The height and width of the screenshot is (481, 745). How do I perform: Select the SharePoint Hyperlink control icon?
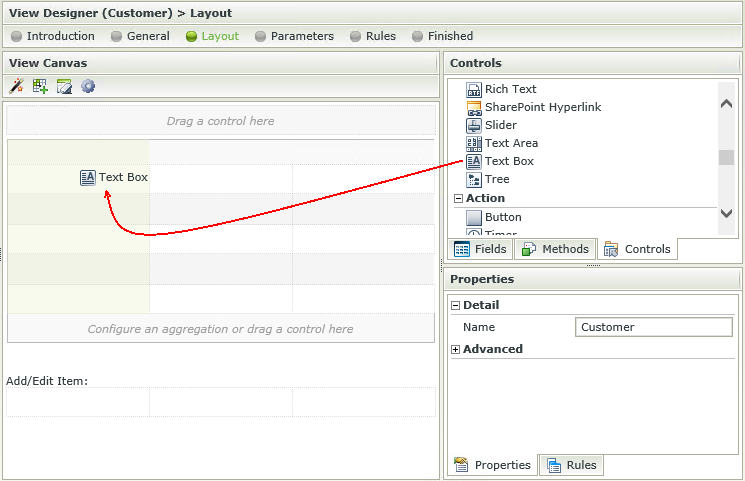(x=474, y=107)
